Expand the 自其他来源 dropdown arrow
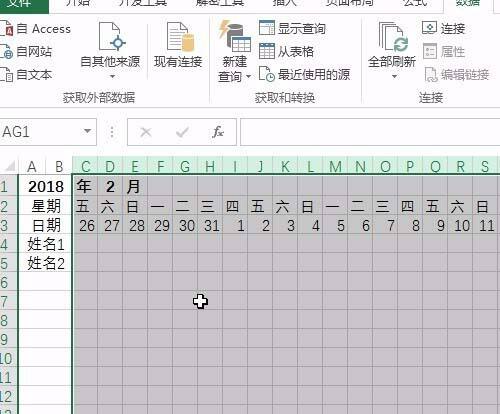This screenshot has width=500, height=414. tap(112, 77)
